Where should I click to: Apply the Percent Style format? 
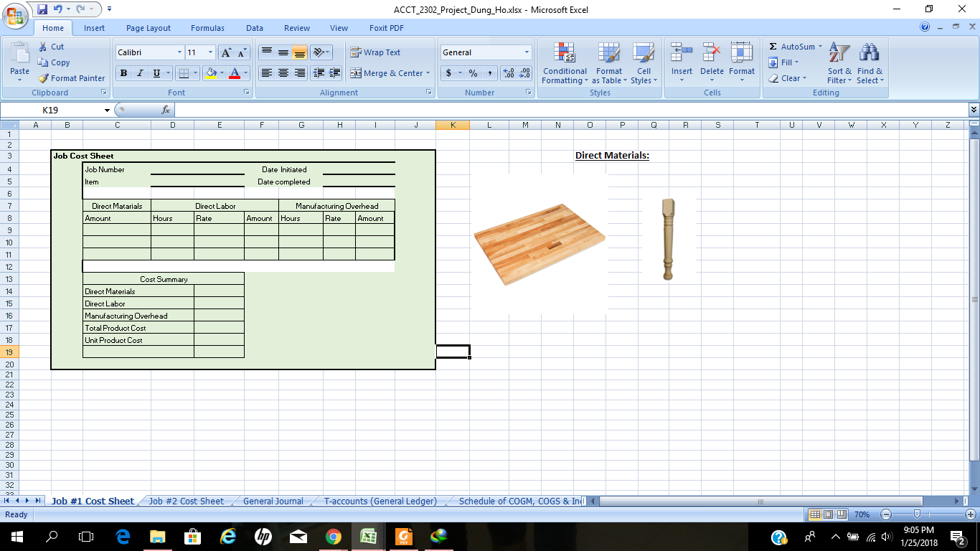click(473, 73)
